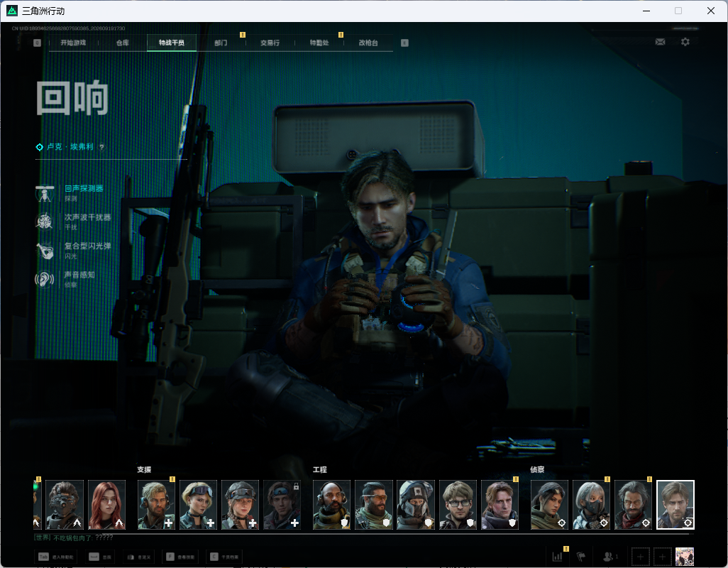This screenshot has width=728, height=568.
Task: Select the engineer wearing black-rimmed glasses
Action: [458, 505]
